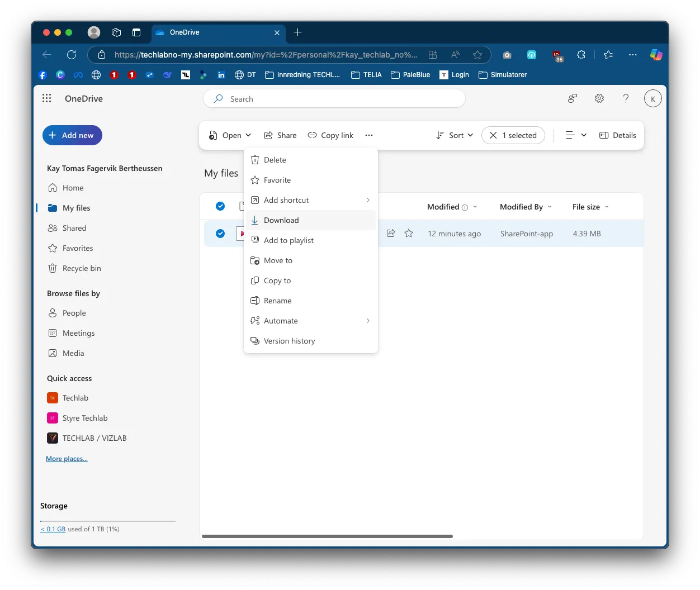Open the account avatar labeled K
The image size is (700, 590).
coord(652,99)
